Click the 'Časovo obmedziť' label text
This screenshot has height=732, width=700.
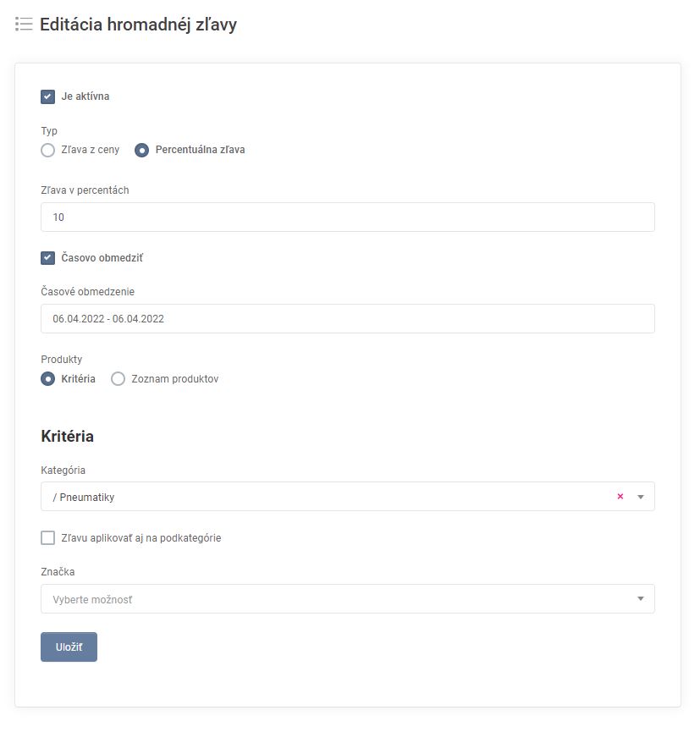tap(96, 257)
